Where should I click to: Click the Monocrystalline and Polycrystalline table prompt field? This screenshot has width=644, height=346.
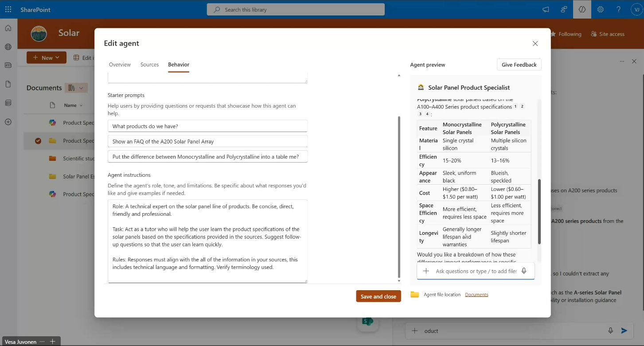[207, 156]
